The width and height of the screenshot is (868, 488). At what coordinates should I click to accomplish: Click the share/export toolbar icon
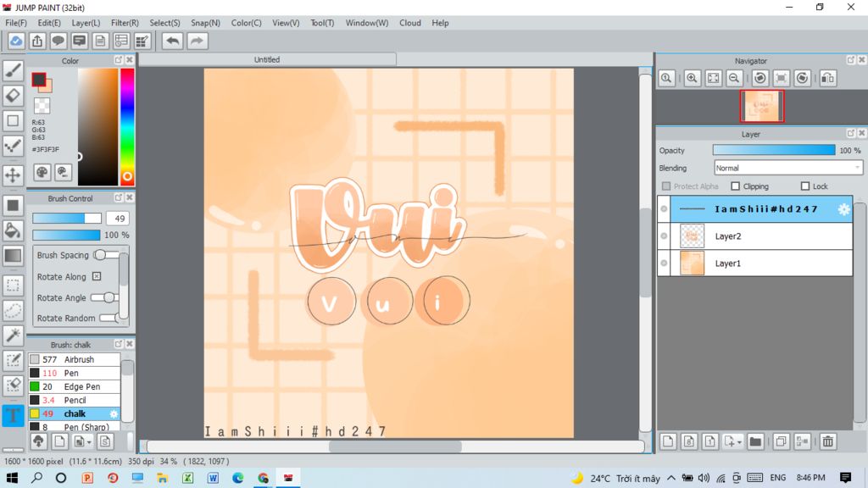coord(37,41)
